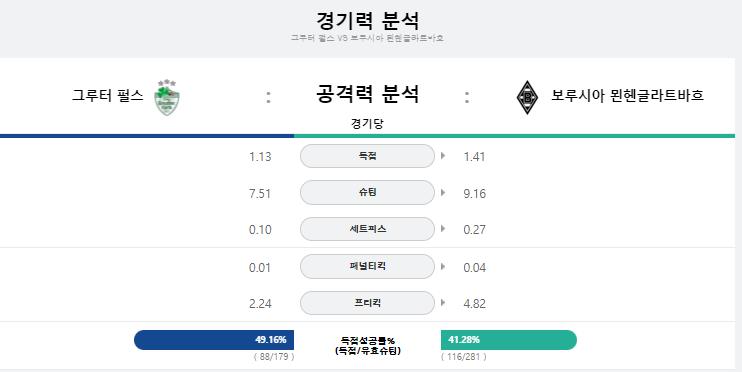The height and width of the screenshot is (372, 742).
Task: Select the 슈팅 stat button
Action: point(367,193)
